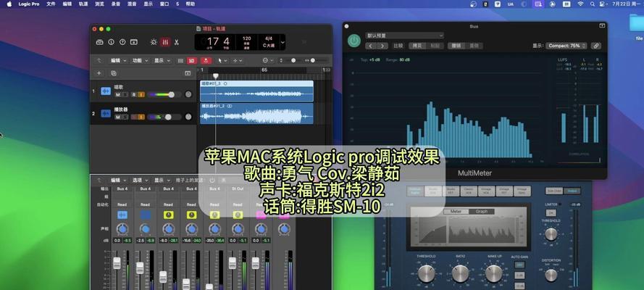
Task: Click the add track plus icon
Action: click(99, 73)
